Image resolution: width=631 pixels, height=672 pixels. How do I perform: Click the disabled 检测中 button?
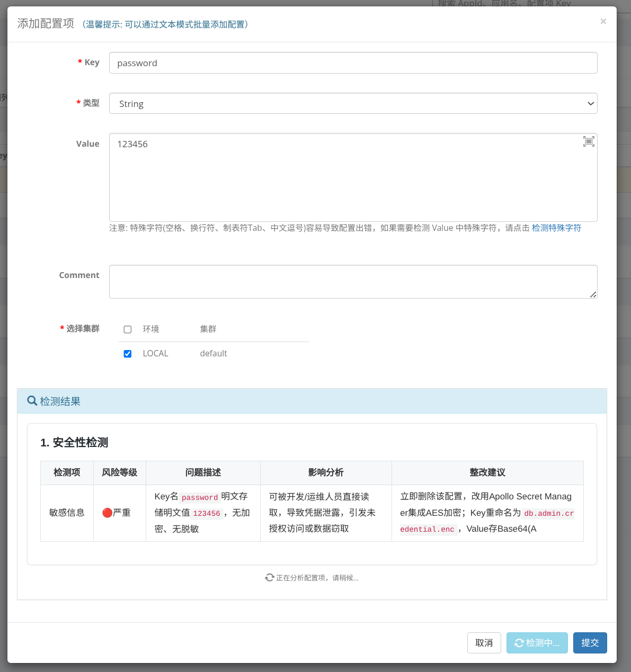(537, 642)
